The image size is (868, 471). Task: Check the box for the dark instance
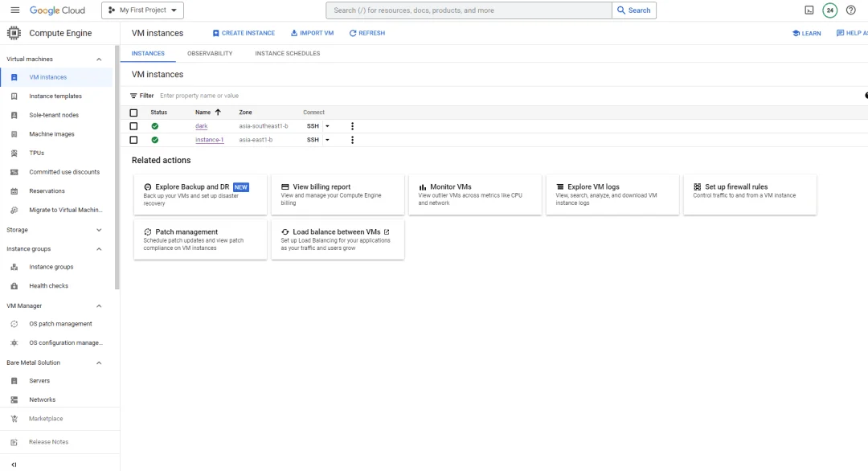(x=133, y=126)
